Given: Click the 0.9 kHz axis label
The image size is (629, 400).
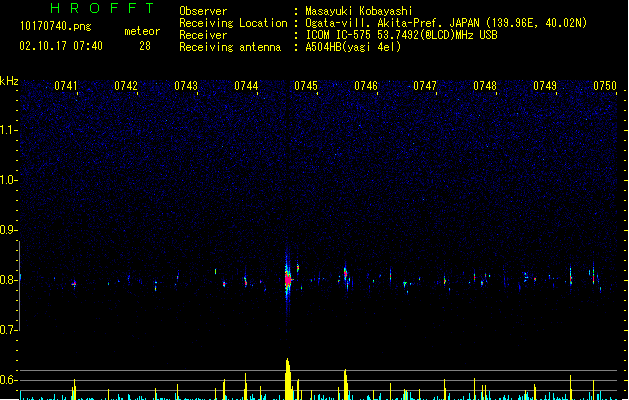Looking at the screenshot, I should (8, 230).
